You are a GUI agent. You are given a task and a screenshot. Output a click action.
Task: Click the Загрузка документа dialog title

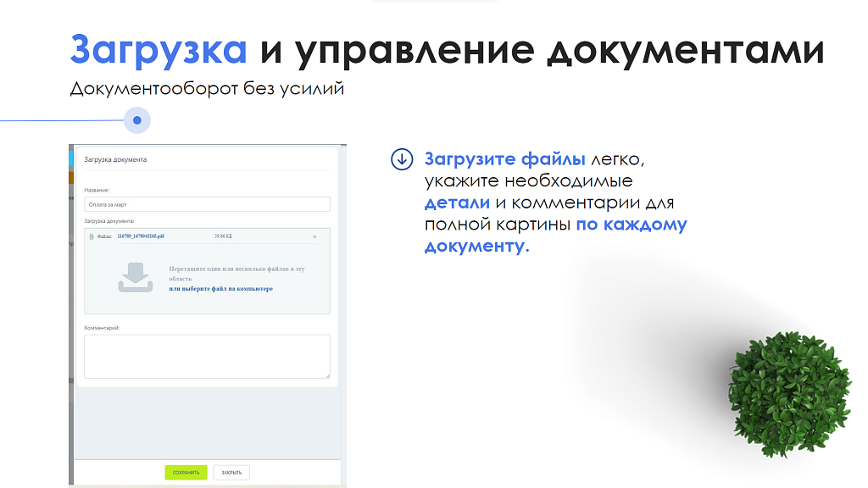coord(115,158)
